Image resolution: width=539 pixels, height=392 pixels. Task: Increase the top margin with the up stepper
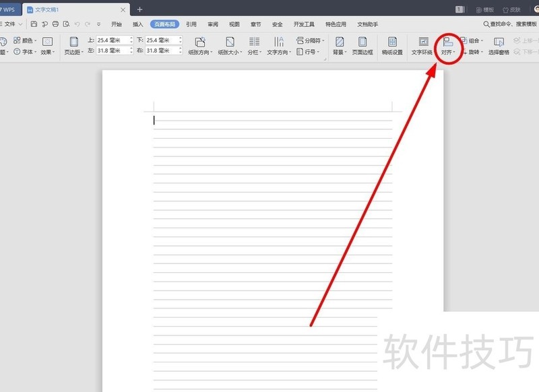point(132,37)
